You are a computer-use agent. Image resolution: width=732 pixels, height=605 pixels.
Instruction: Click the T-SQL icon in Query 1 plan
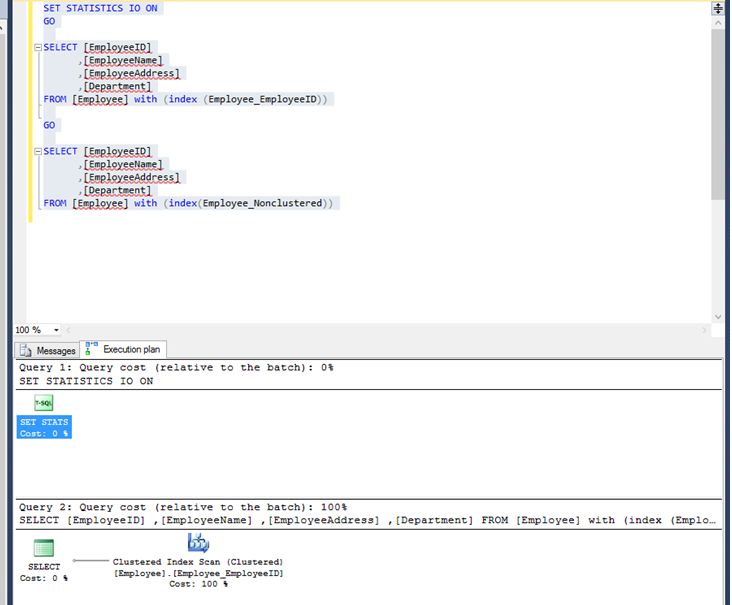pyautogui.click(x=43, y=402)
